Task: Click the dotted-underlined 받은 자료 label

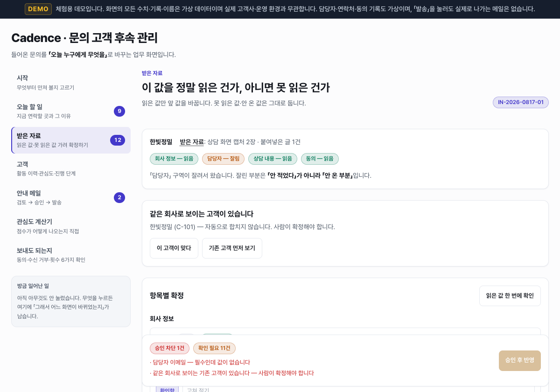Action: tap(192, 142)
